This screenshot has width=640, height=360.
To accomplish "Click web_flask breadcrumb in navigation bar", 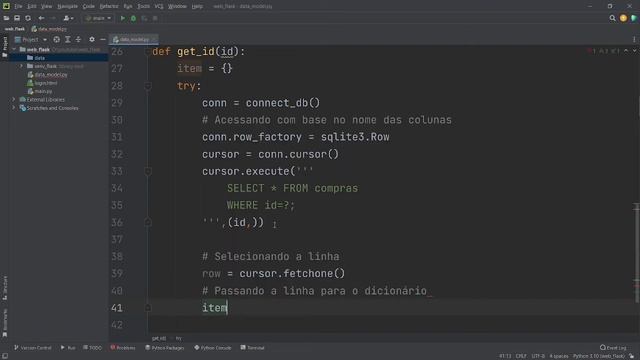I will click(x=15, y=29).
